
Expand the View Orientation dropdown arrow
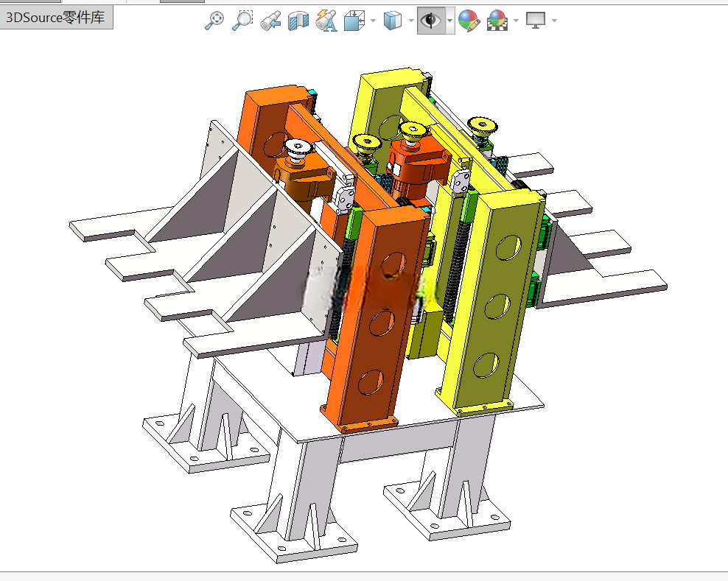(x=374, y=21)
